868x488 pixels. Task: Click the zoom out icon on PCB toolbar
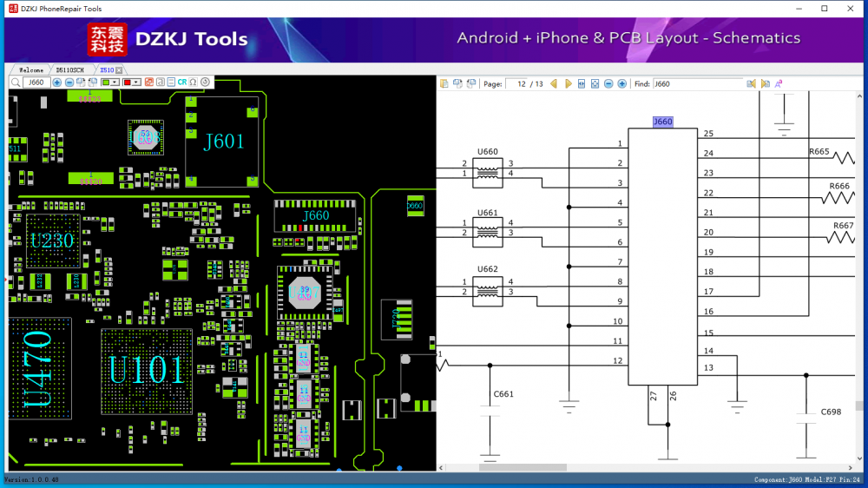pyautogui.click(x=69, y=82)
